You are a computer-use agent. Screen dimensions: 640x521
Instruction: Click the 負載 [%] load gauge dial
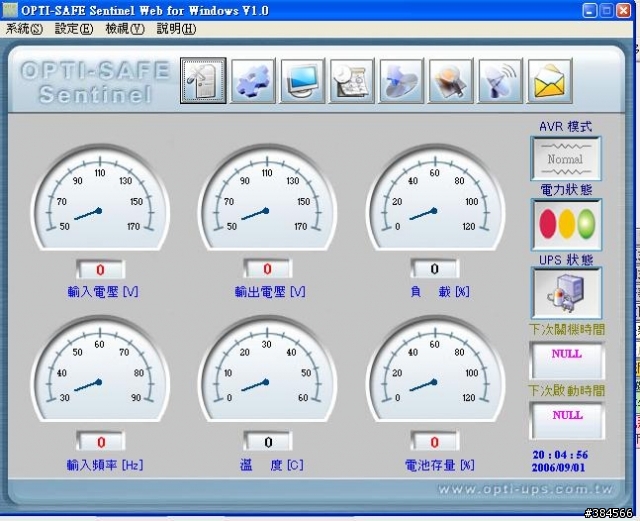435,197
